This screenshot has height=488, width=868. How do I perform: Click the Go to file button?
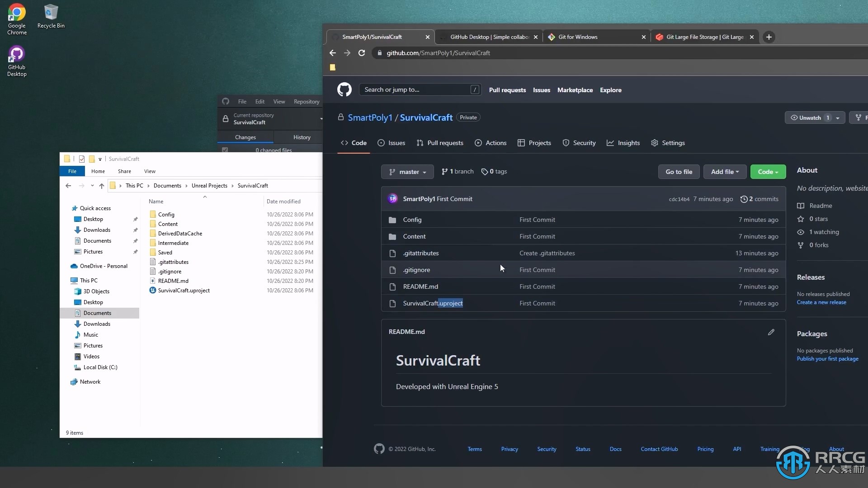pos(679,172)
